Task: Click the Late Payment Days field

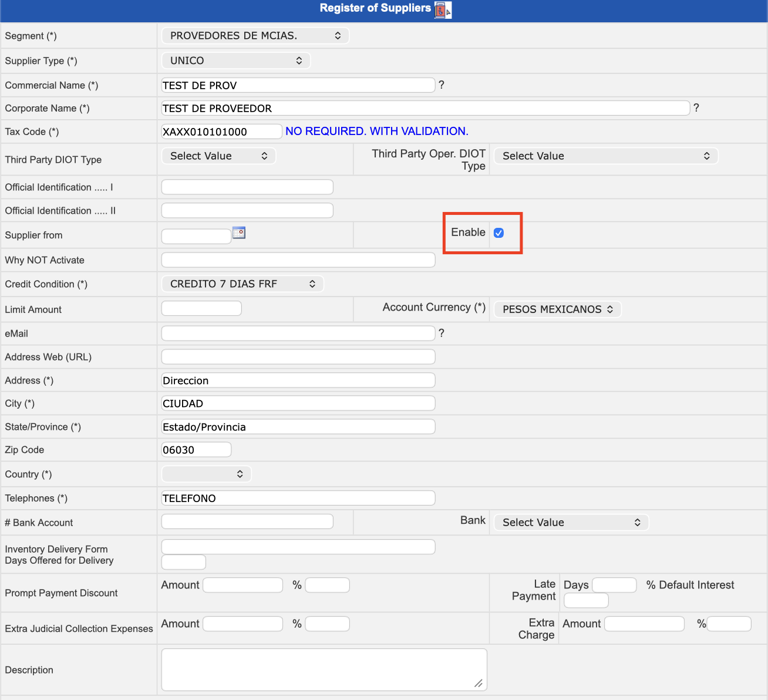Action: pyautogui.click(x=614, y=585)
